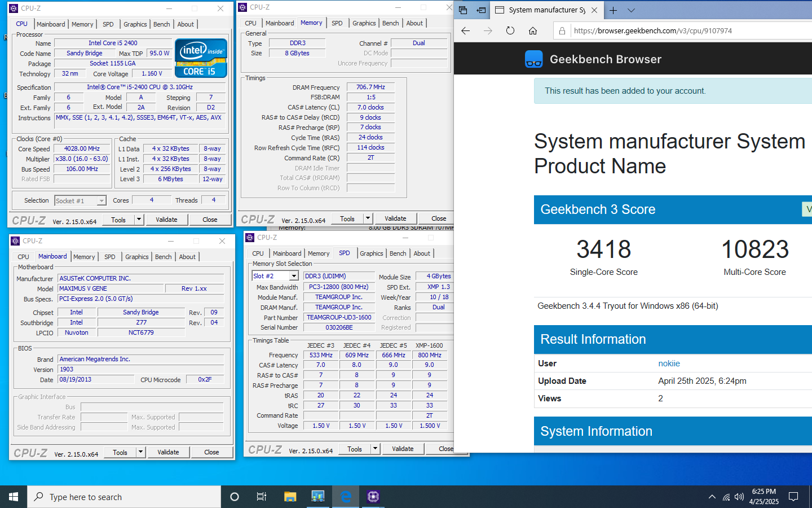Click the Geekbench Browser title link
Screen dimensions: 812x508
[x=605, y=59]
